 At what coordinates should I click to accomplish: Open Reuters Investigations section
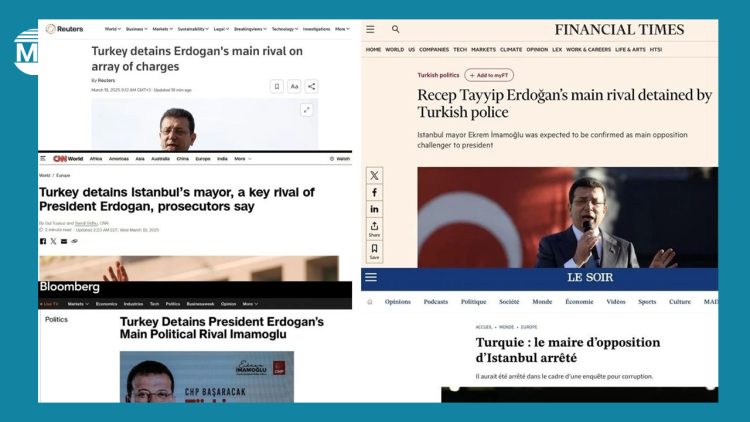(x=317, y=29)
